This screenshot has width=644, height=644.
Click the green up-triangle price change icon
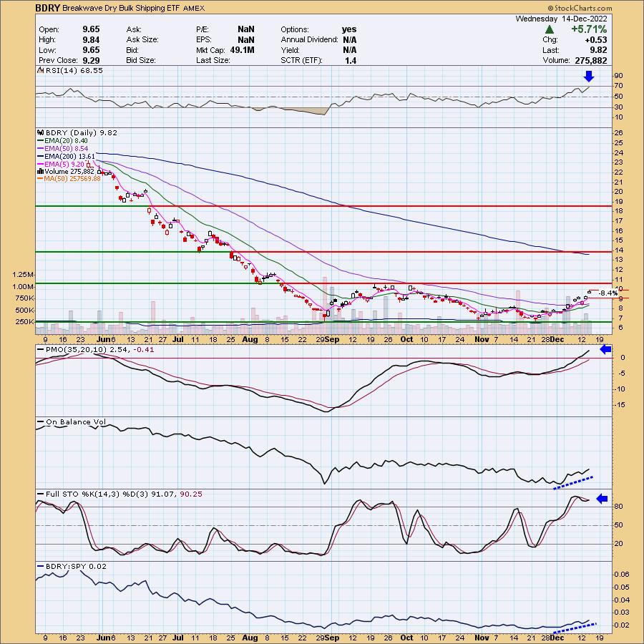pyautogui.click(x=550, y=29)
